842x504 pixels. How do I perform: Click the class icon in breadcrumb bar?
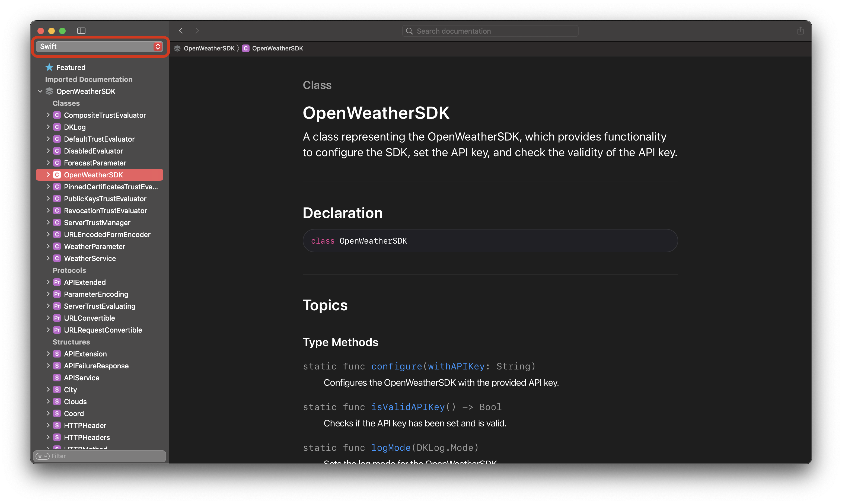(x=245, y=48)
